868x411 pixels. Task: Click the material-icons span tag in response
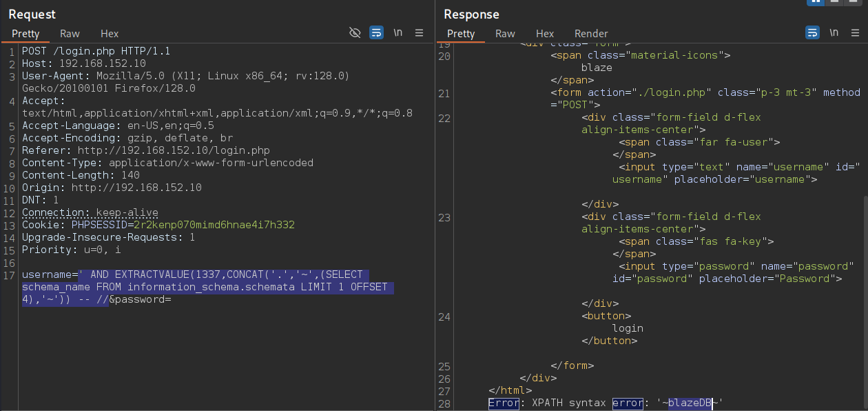pyautogui.click(x=640, y=55)
